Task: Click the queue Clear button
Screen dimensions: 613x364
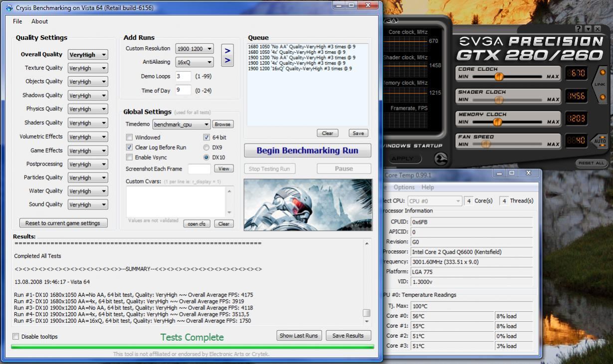Action: [x=327, y=133]
